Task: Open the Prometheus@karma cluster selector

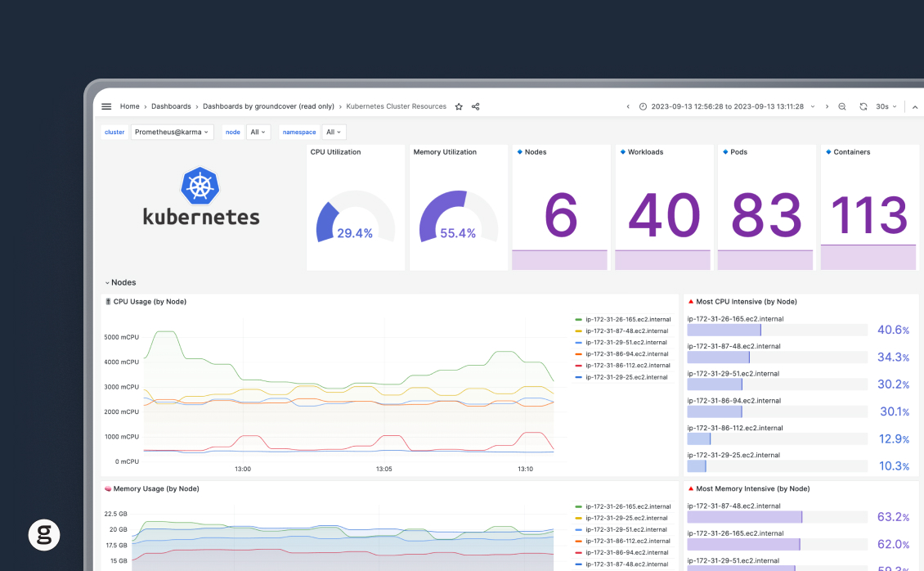Action: [172, 132]
